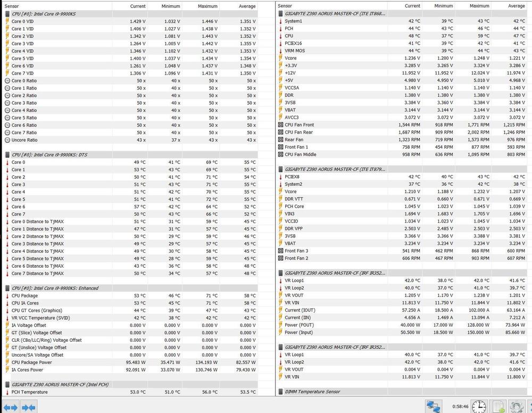Expand the DIMM Temperature Sensor group

coord(280,392)
